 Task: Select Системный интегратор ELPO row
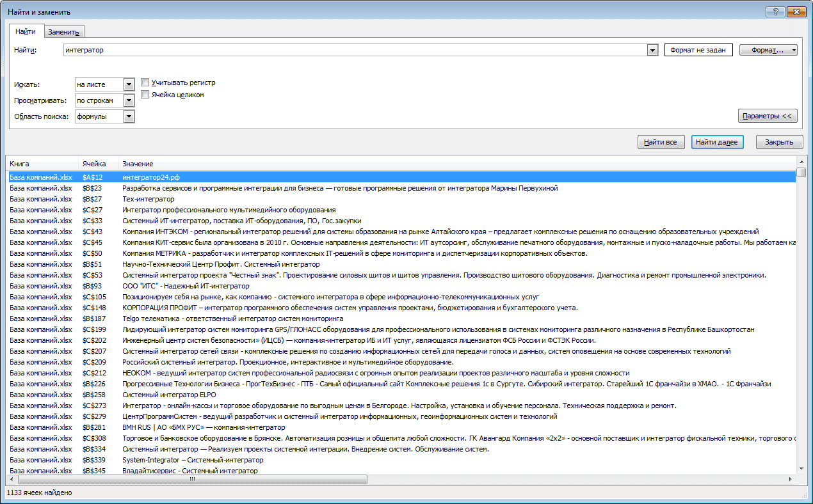[x=401, y=395]
